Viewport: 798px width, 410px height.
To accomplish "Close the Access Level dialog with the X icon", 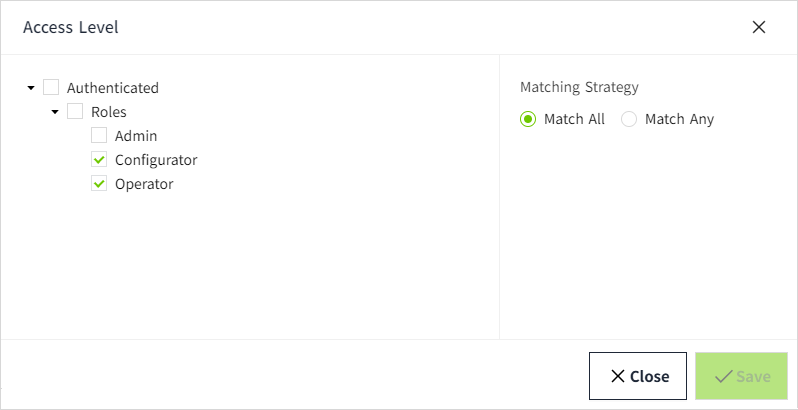I will coord(759,27).
